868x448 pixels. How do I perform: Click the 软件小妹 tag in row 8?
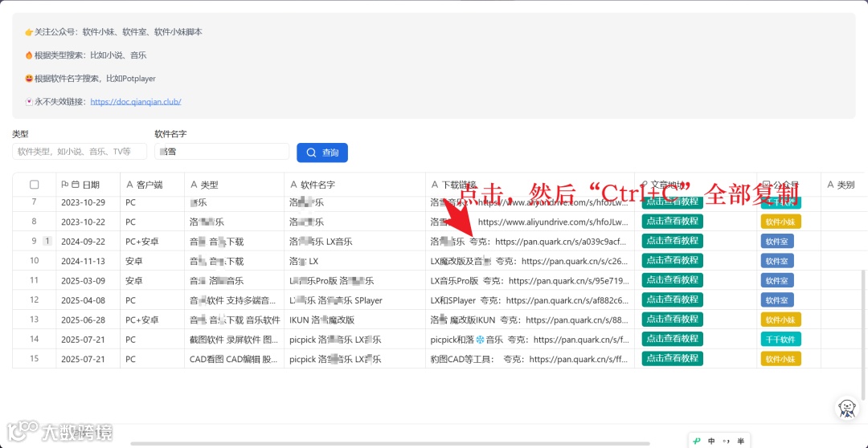pos(780,222)
